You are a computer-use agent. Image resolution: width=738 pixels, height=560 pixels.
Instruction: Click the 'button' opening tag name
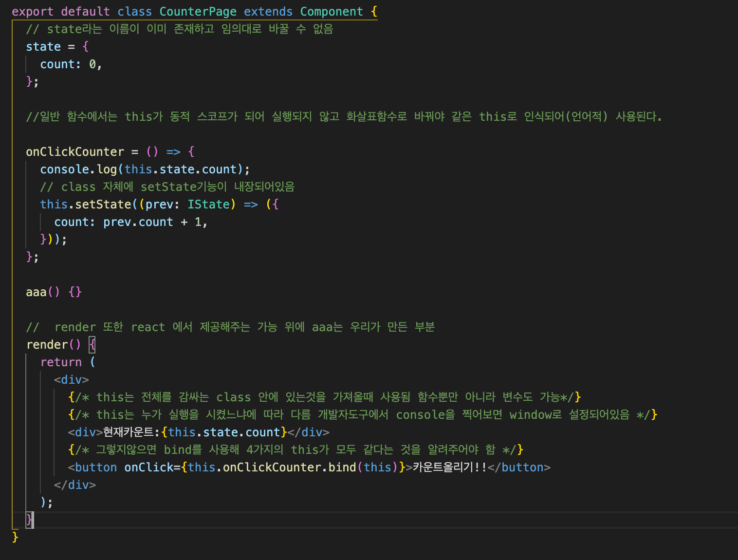[96, 467]
